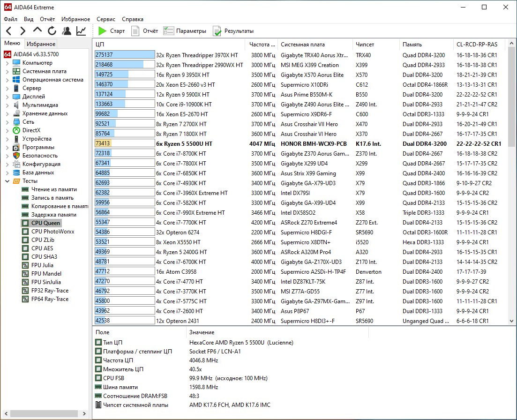The image size is (517, 420).
Task: Expand the Дисплей tree node
Action: coord(7,97)
